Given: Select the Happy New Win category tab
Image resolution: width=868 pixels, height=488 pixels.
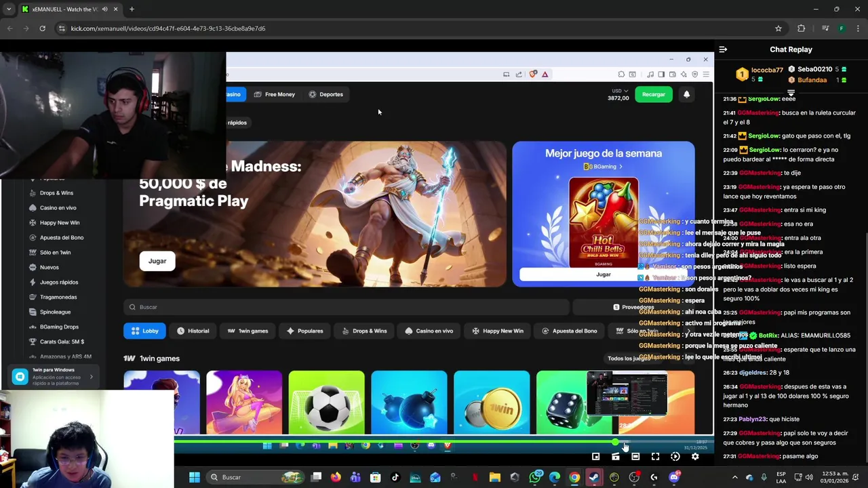Looking at the screenshot, I should pyautogui.click(x=497, y=331).
